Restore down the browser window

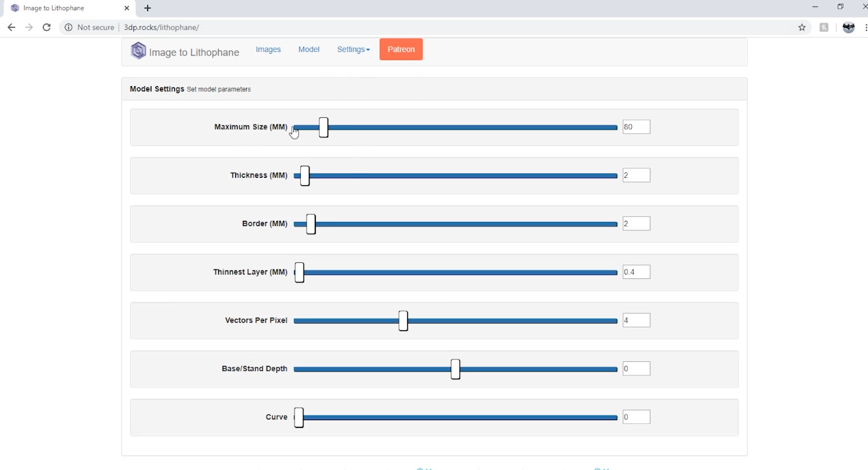coord(840,6)
